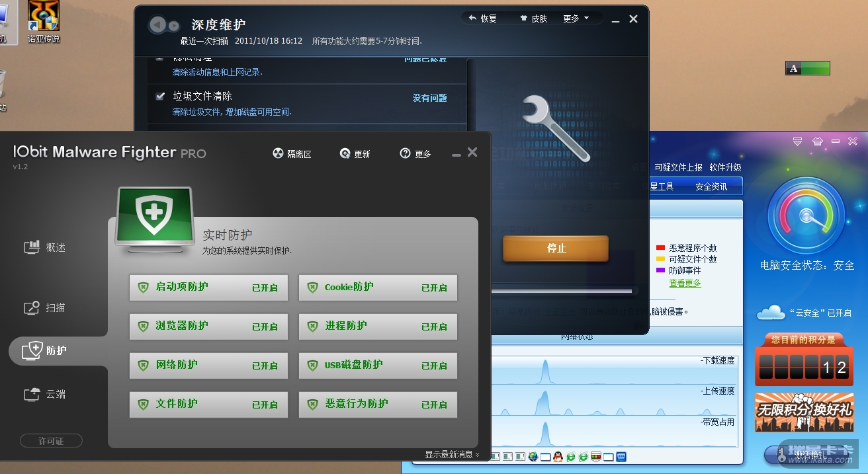Viewport: 868px width, 474px height.
Task: Go to 概述 overview in IObit sidebar
Action: point(45,247)
